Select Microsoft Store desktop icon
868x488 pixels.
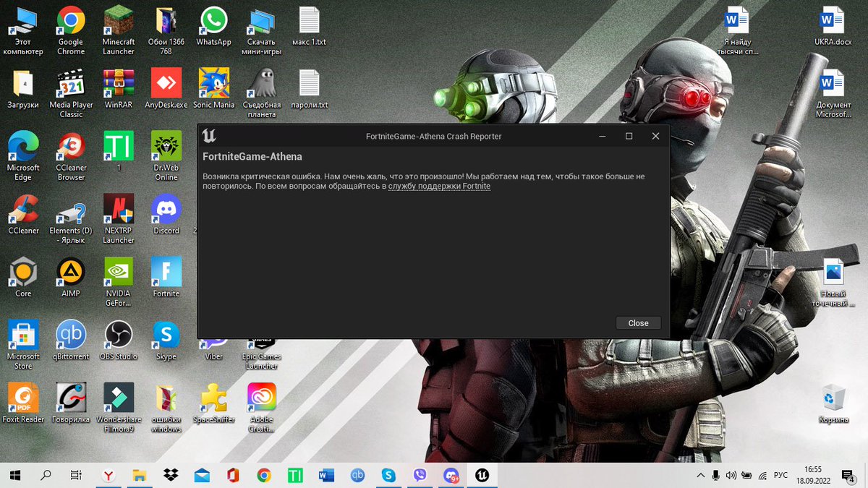[x=23, y=346]
